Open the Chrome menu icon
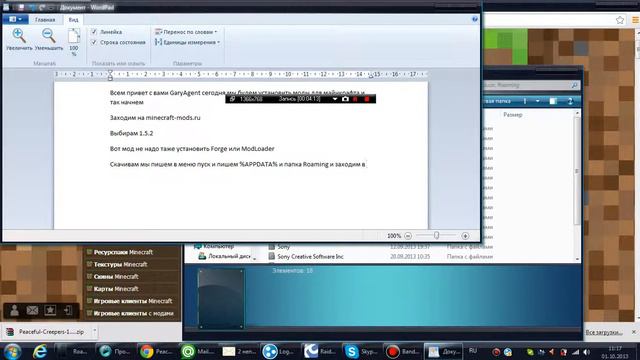The height and width of the screenshot is (360, 640). pyautogui.click(x=635, y=20)
